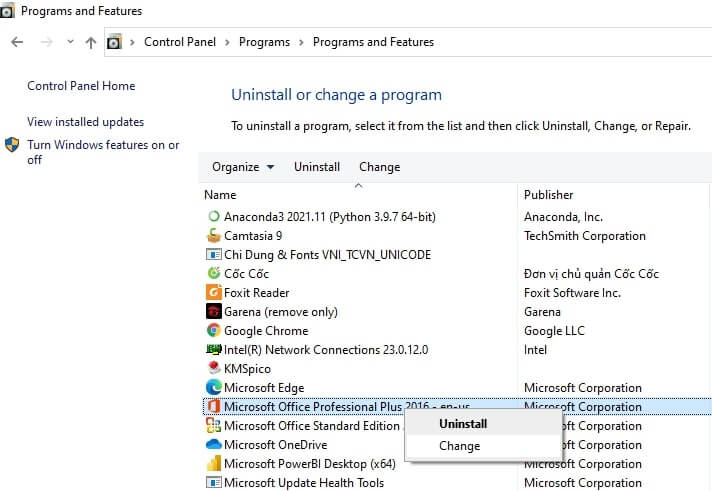712x491 pixels.
Task: Click the Control Panel icon in address bar
Action: point(114,42)
